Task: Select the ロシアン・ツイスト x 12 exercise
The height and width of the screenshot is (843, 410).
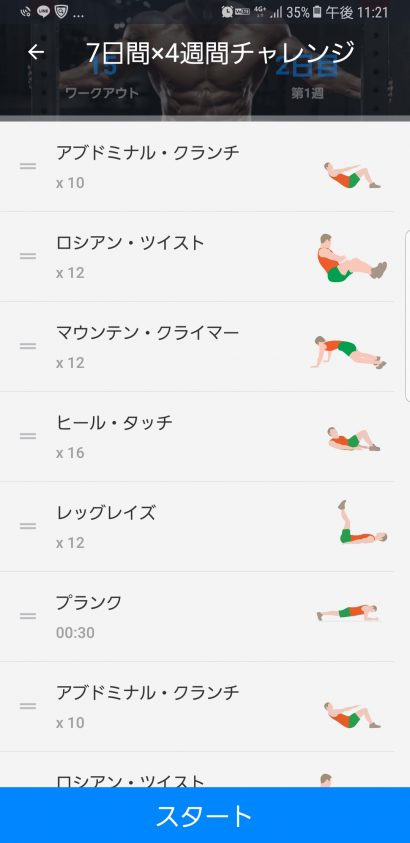Action: point(197,256)
